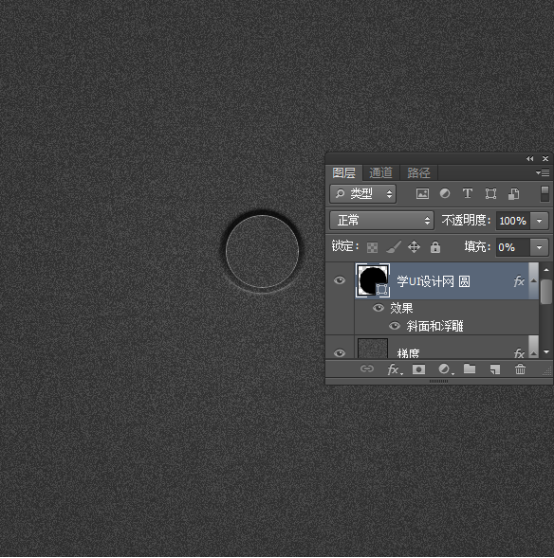Click the 效果 label
This screenshot has width=554, height=558.
[x=402, y=308]
